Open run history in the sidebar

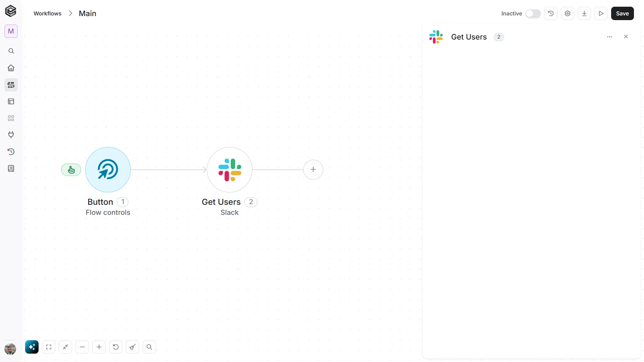pos(11,152)
